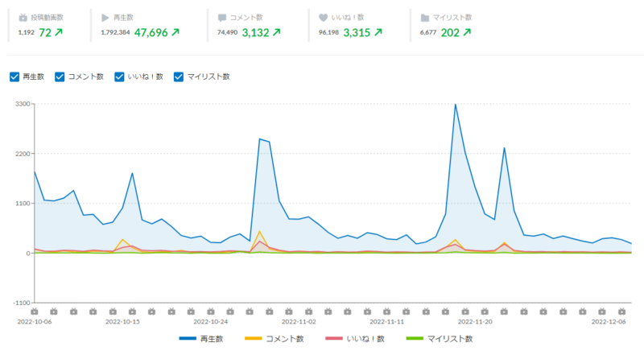
Task: Click the 3300 y-axis label
Action: [23, 104]
